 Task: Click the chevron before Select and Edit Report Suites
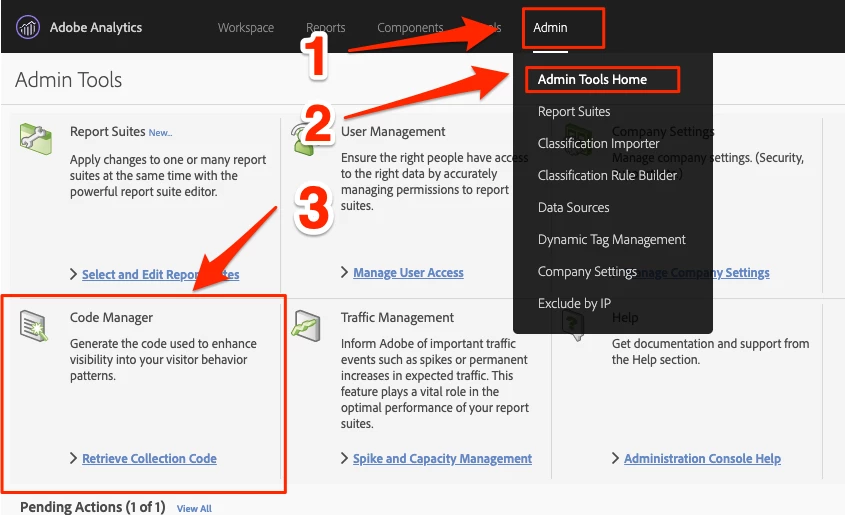pyautogui.click(x=73, y=274)
